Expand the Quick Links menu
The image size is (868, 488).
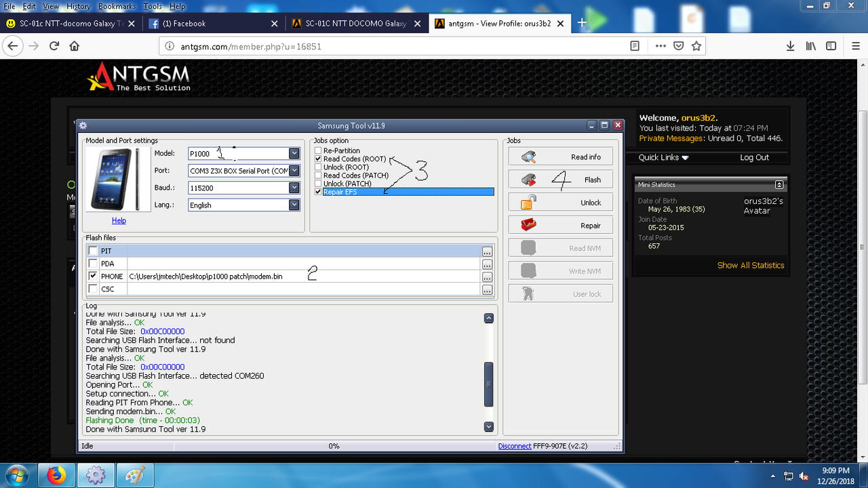tap(663, 157)
